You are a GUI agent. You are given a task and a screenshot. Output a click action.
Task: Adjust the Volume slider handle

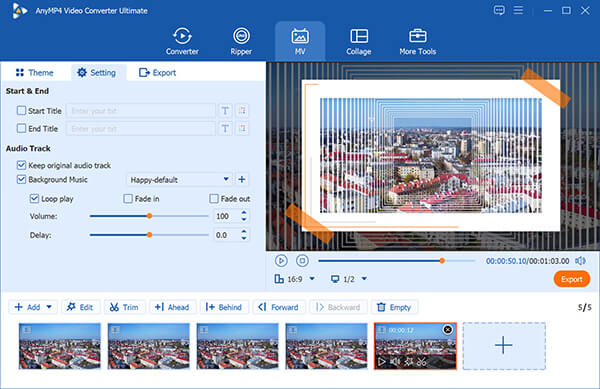point(150,216)
